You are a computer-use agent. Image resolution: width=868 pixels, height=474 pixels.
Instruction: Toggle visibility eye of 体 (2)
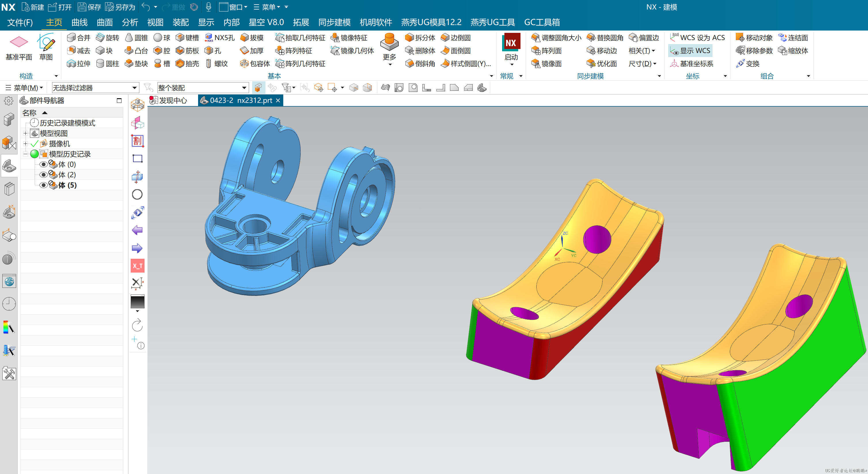(43, 175)
